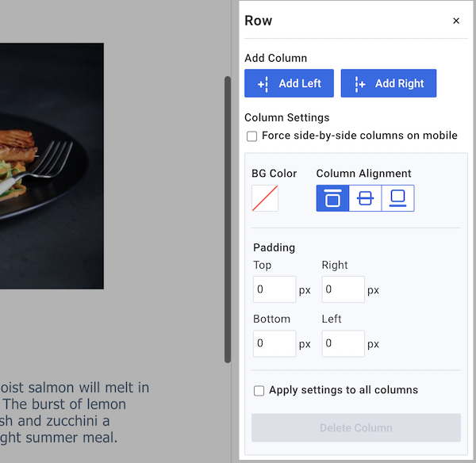Click the Right padding input field
Image resolution: width=476 pixels, height=463 pixels.
[x=343, y=289]
